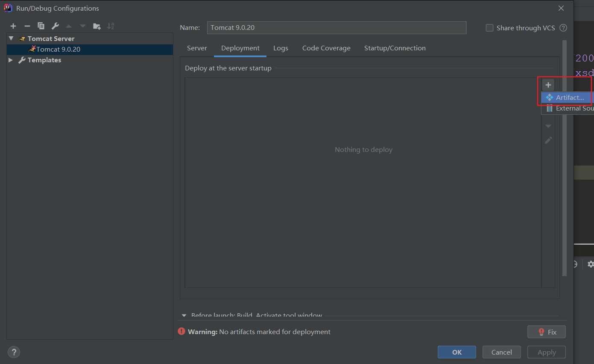Click the warning error icon
This screenshot has width=594, height=364.
point(181,332)
